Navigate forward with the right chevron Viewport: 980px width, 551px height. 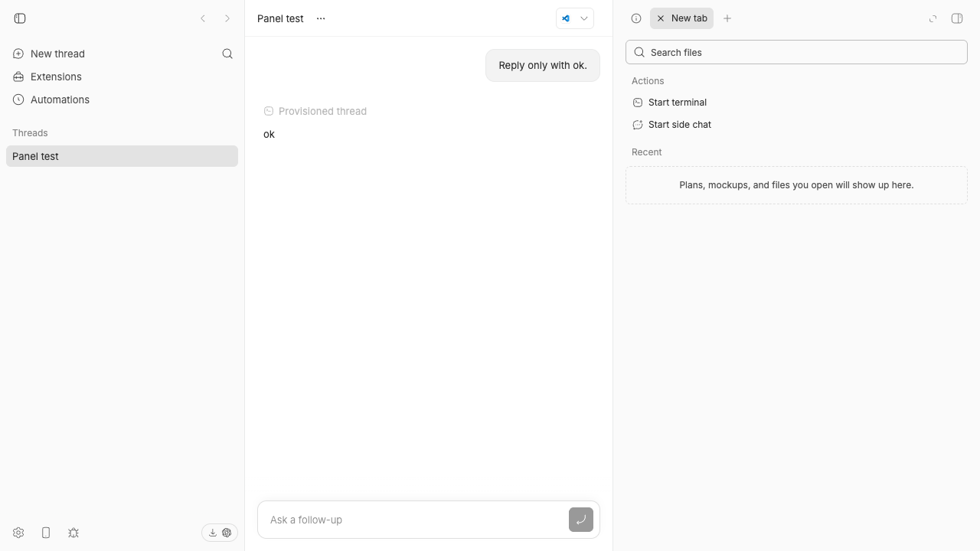click(227, 18)
